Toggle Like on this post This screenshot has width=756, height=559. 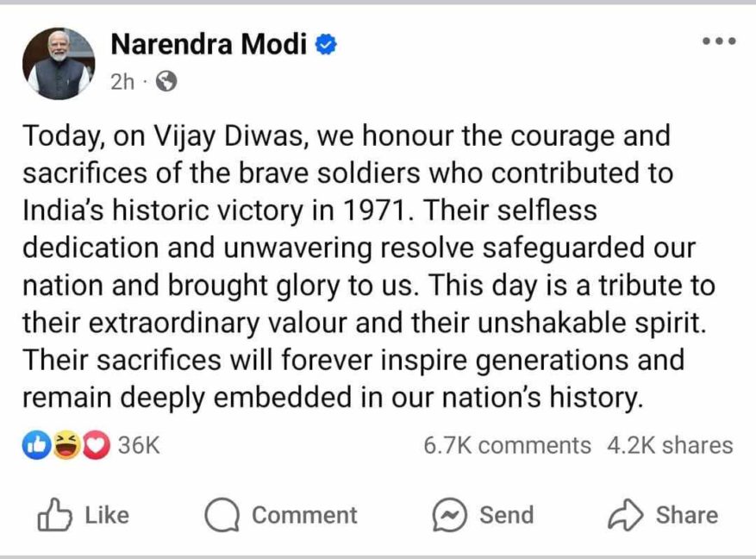[84, 515]
